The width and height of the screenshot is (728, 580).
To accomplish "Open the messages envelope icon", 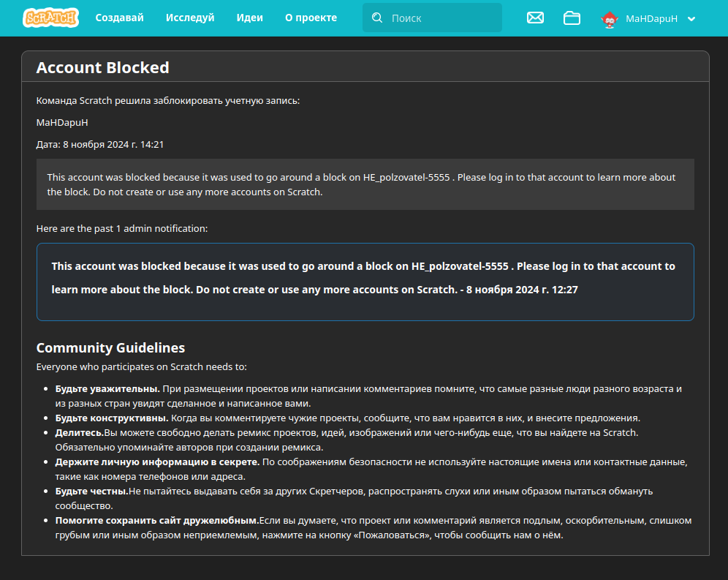I will pyautogui.click(x=535, y=18).
